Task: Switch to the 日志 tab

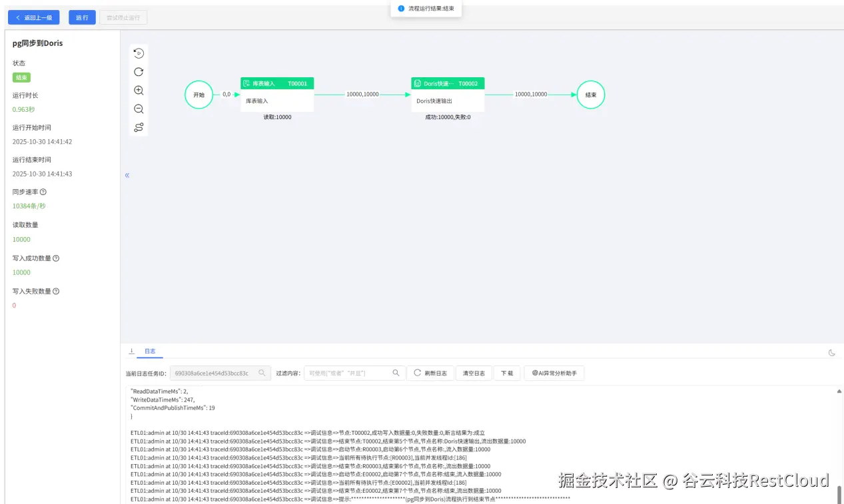Action: (149, 351)
